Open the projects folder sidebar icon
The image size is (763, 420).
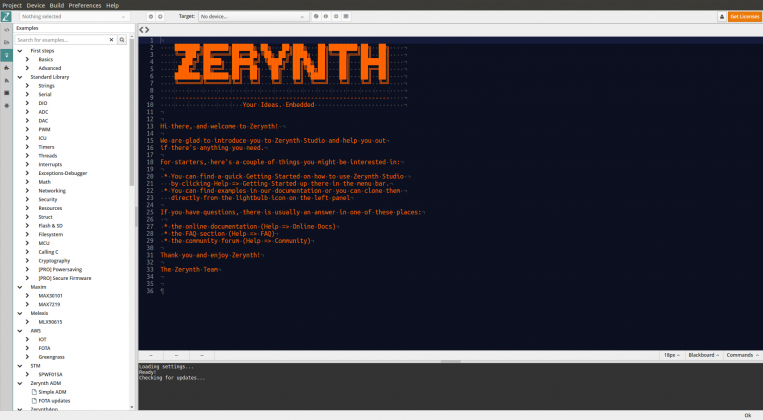6,42
